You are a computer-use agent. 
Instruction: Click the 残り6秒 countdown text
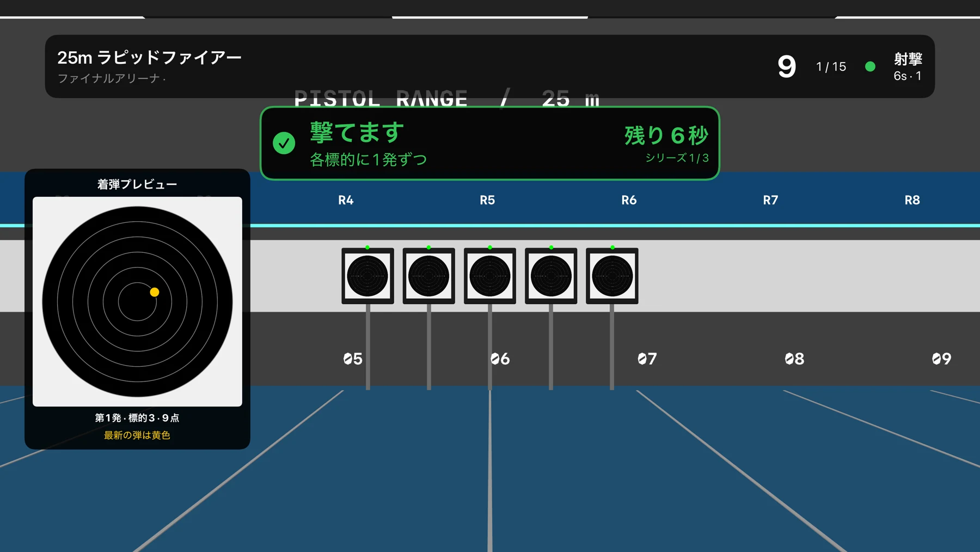coord(666,135)
